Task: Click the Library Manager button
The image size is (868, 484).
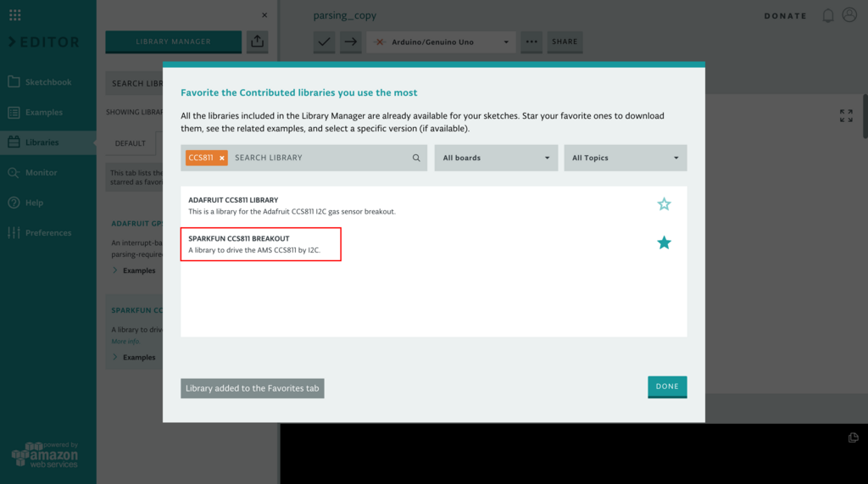Action: click(x=173, y=42)
